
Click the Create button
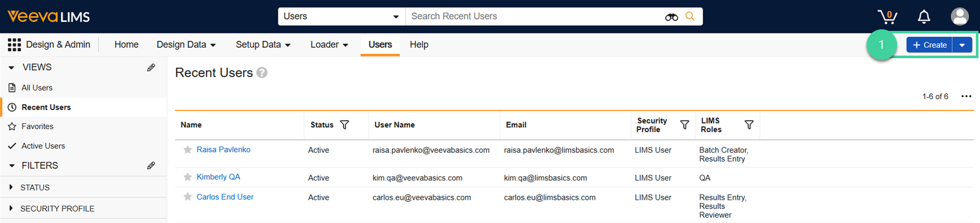tap(929, 45)
